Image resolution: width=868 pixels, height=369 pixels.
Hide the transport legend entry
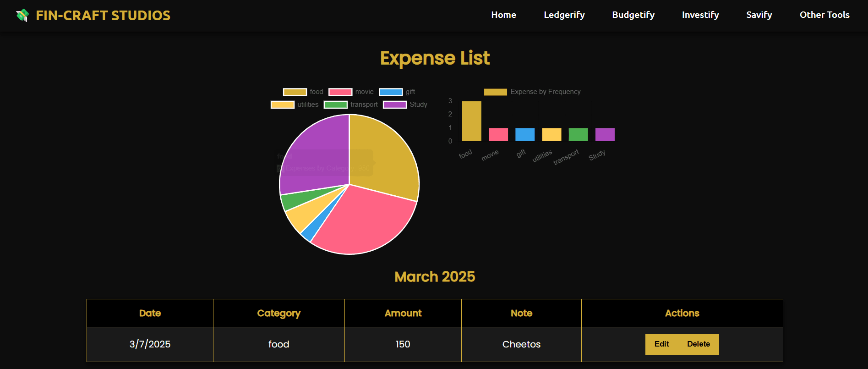coord(351,105)
